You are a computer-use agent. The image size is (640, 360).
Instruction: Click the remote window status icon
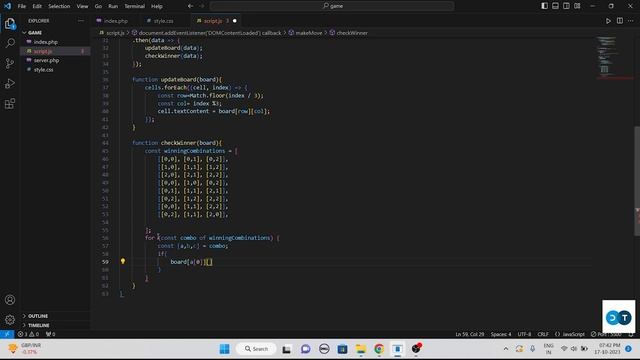point(7,334)
